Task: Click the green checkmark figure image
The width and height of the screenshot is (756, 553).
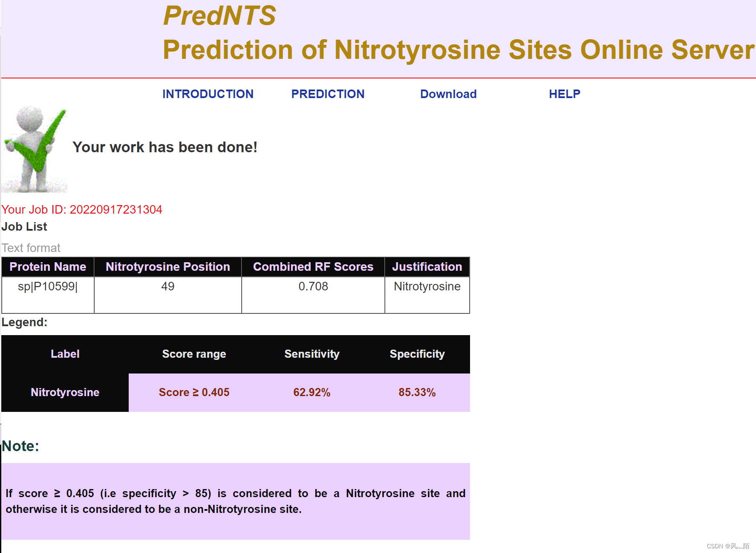Action: [x=35, y=149]
